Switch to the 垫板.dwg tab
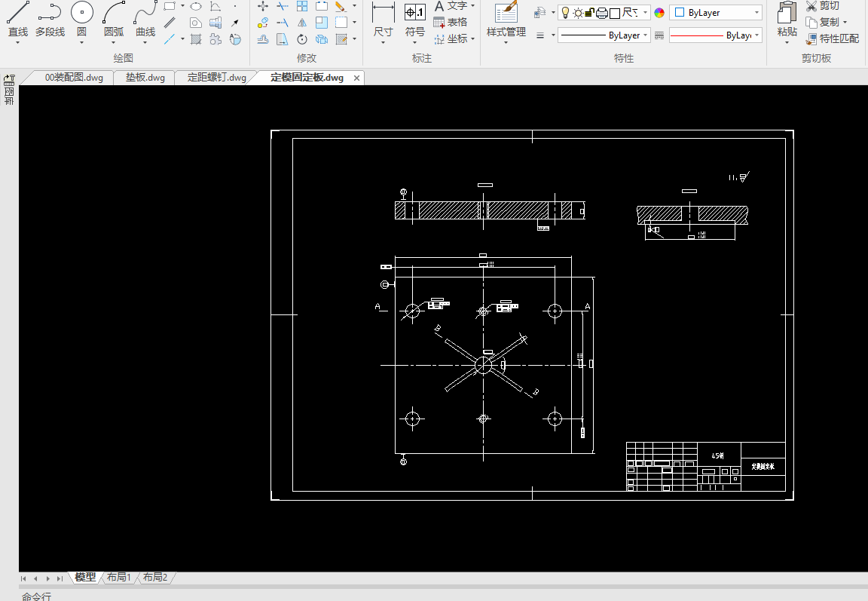The width and height of the screenshot is (868, 601). [145, 78]
